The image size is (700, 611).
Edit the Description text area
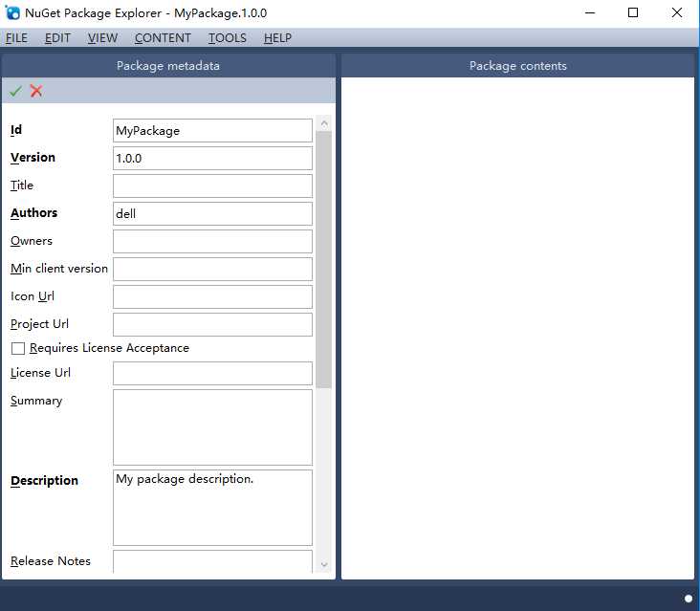click(212, 508)
